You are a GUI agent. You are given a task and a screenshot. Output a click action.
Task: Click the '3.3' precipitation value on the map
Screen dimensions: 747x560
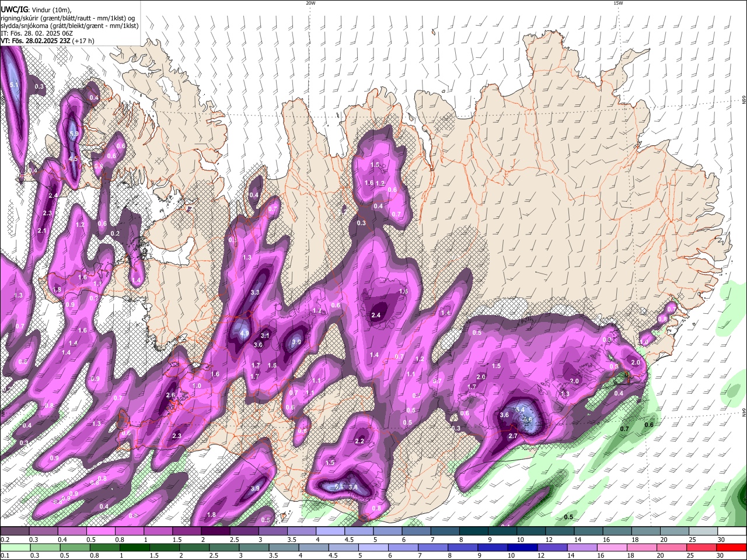[x=255, y=292]
